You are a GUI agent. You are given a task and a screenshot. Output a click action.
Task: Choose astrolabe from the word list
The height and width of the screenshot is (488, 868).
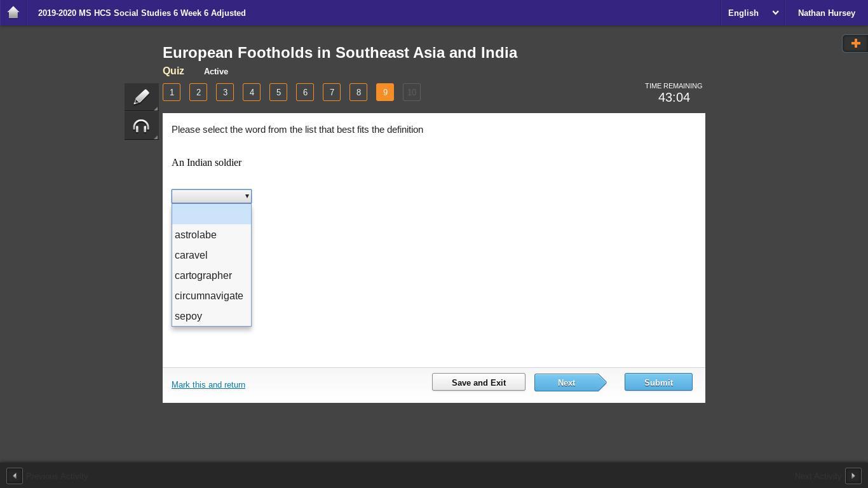pyautogui.click(x=212, y=235)
